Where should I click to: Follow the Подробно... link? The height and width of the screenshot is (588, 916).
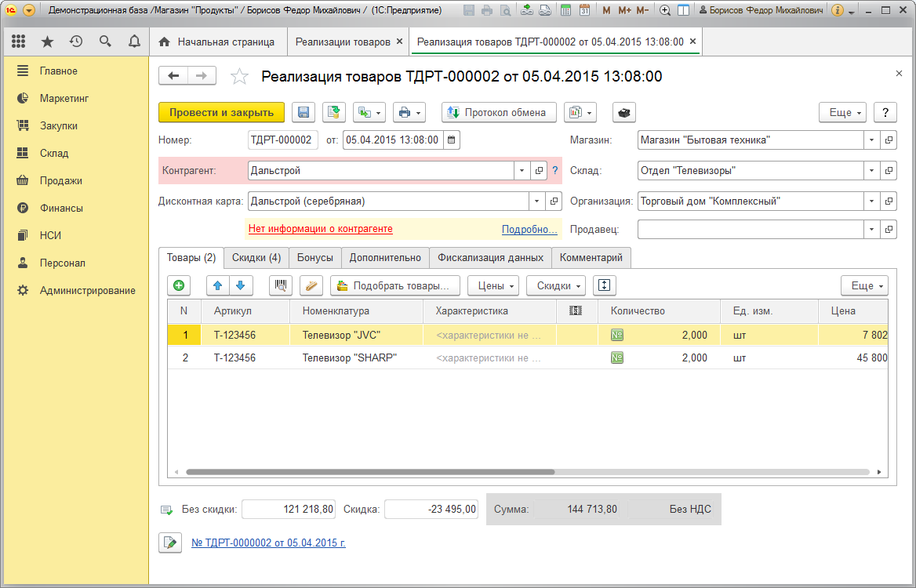click(x=529, y=229)
